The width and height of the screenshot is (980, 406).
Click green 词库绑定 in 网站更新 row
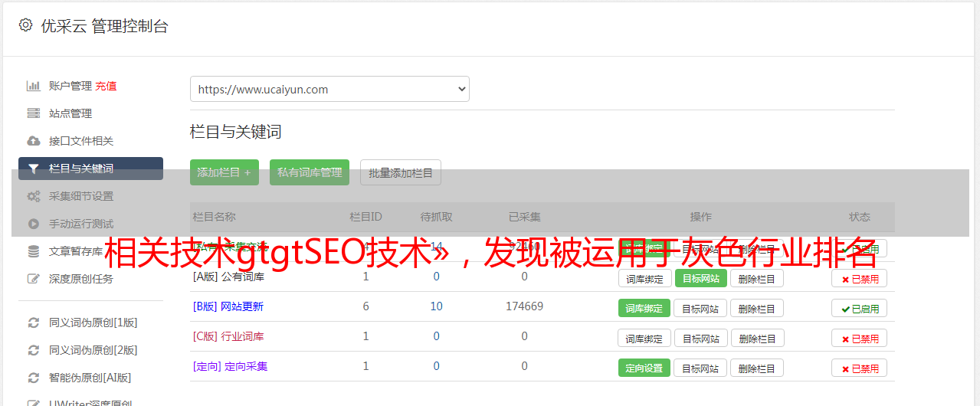pos(644,308)
